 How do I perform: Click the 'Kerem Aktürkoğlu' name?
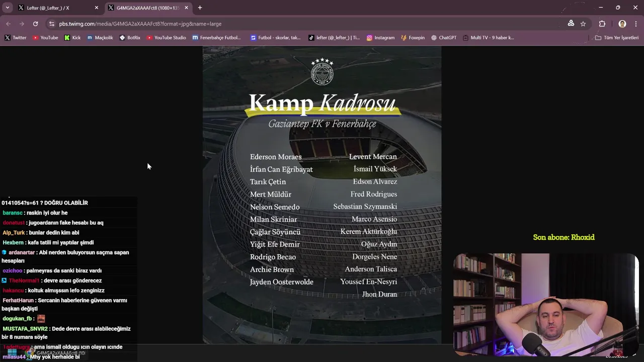click(369, 232)
